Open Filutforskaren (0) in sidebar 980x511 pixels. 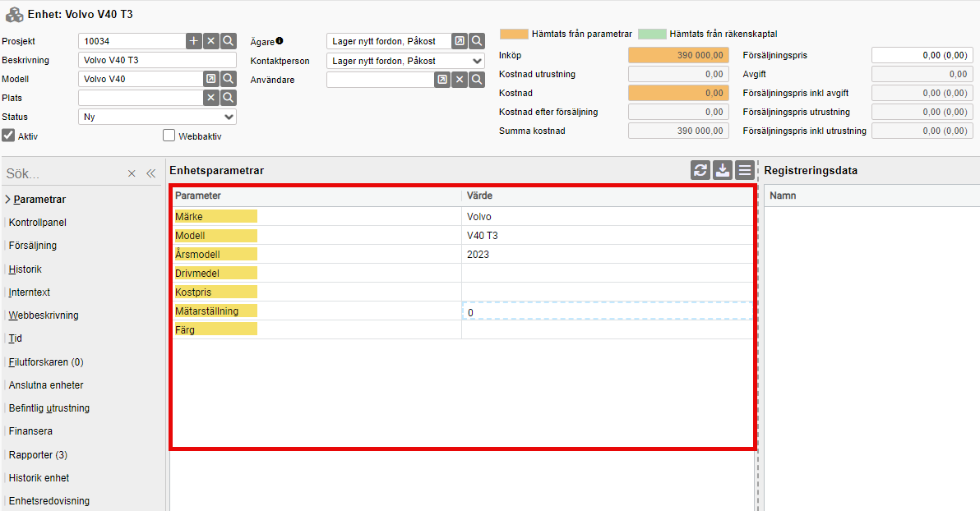(46, 362)
